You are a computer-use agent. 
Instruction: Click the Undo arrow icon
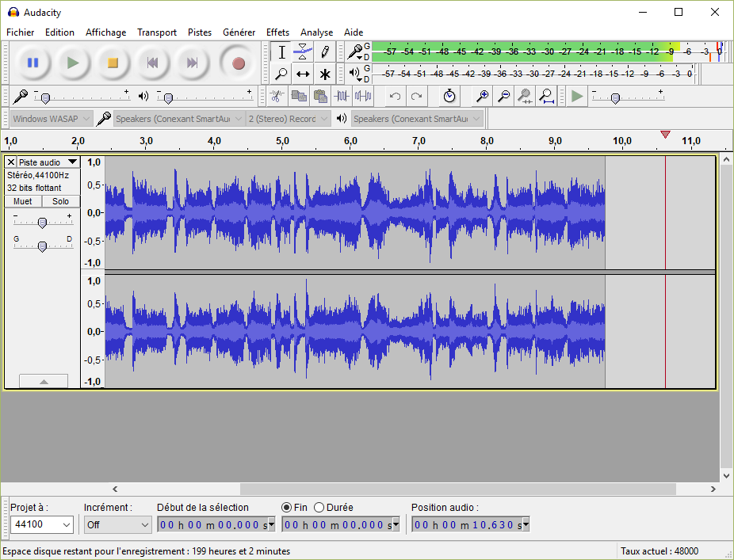[395, 97]
